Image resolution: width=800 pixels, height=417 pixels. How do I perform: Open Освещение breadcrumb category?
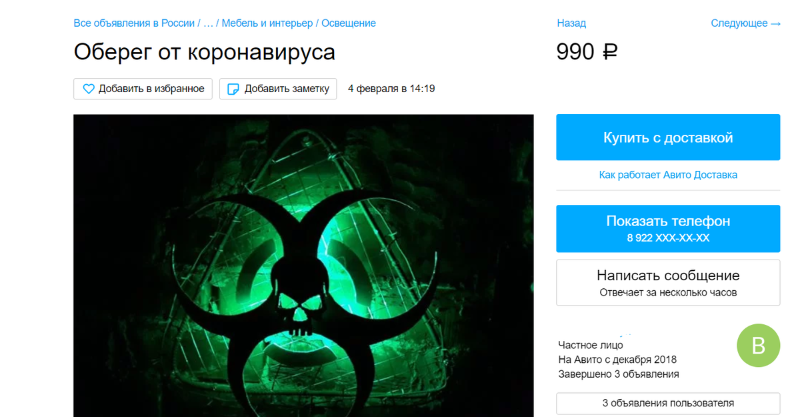(348, 23)
